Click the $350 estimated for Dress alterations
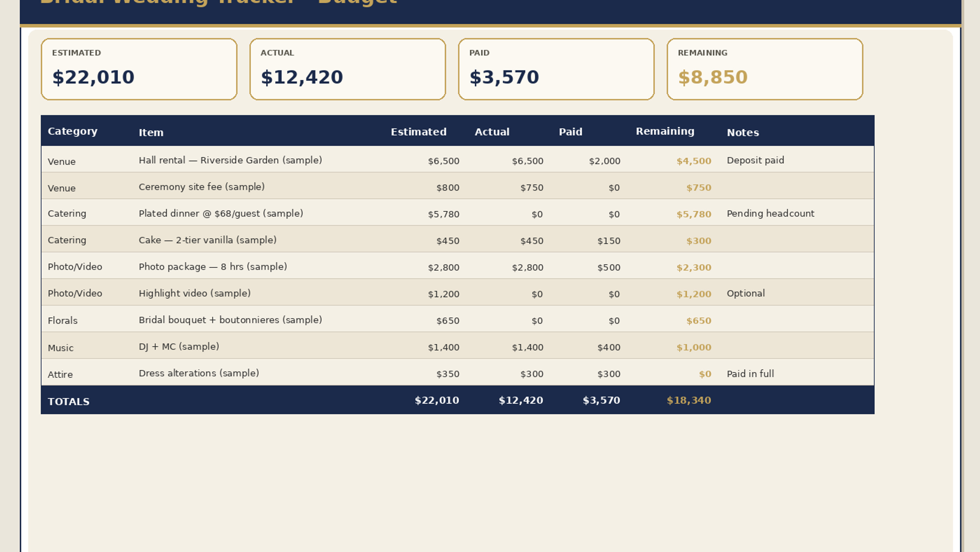980x552 pixels. [448, 374]
